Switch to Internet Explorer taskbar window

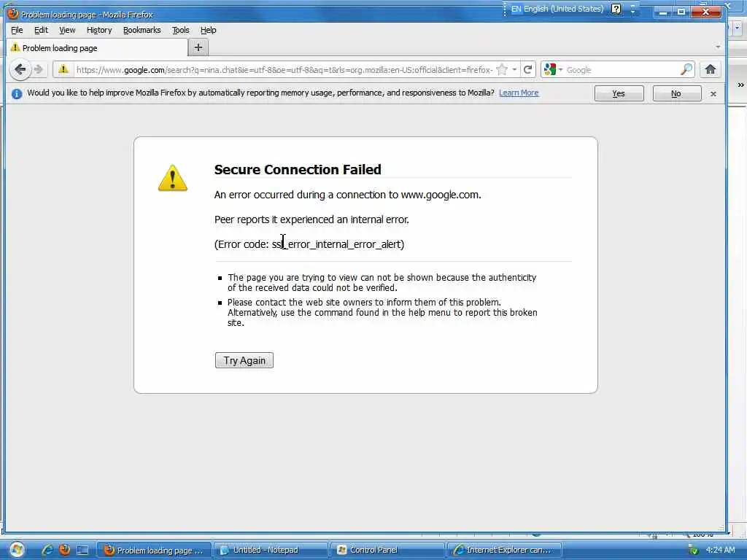coord(504,550)
